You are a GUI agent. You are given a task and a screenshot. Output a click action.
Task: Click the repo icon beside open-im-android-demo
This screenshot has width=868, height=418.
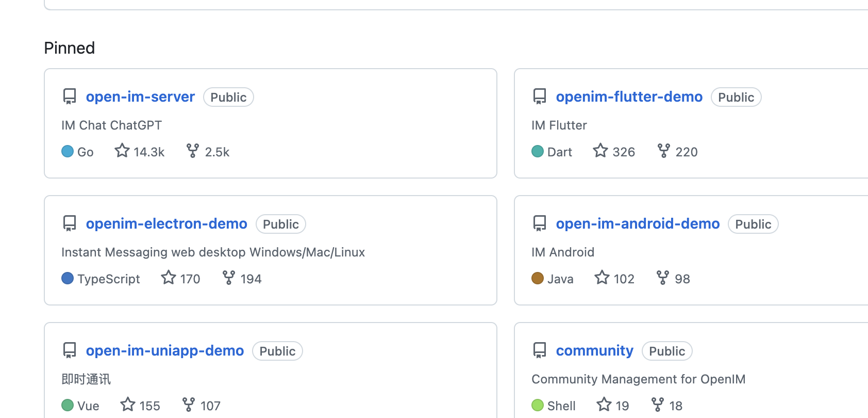tap(540, 223)
